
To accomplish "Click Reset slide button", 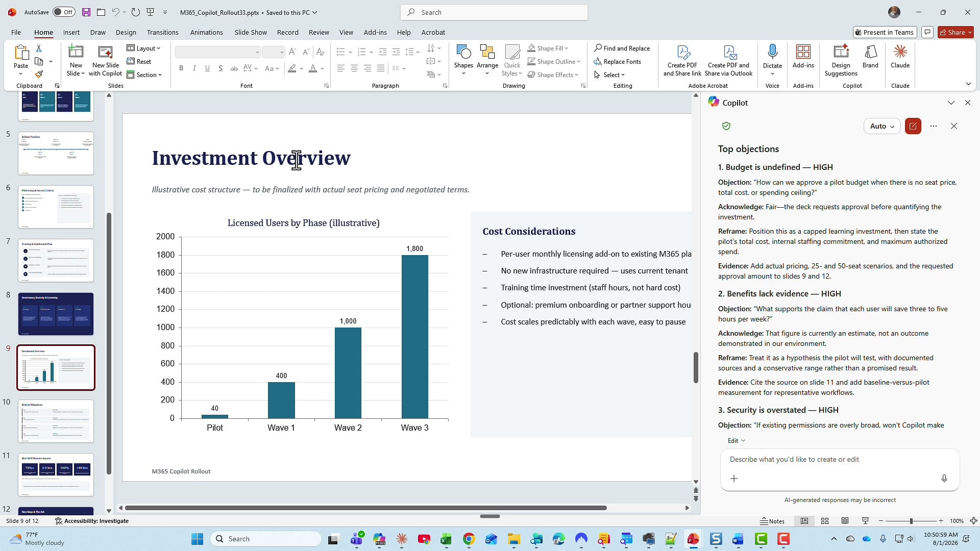I will [139, 61].
